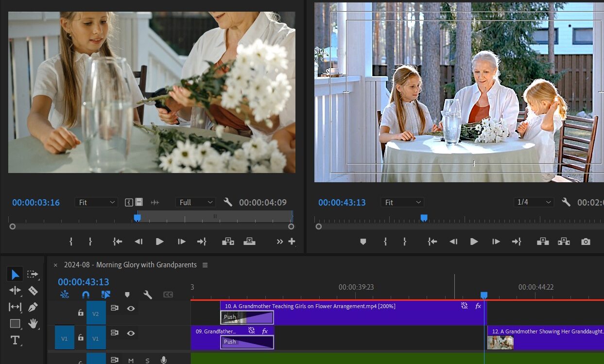Click voice-over record microphone on audio track
Viewport: 604px width, 364px height.
tap(164, 360)
